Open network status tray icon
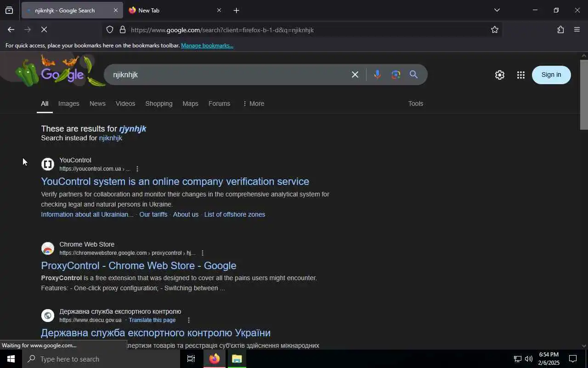Screen dimensions: 588x368 pyautogui.click(x=517, y=359)
